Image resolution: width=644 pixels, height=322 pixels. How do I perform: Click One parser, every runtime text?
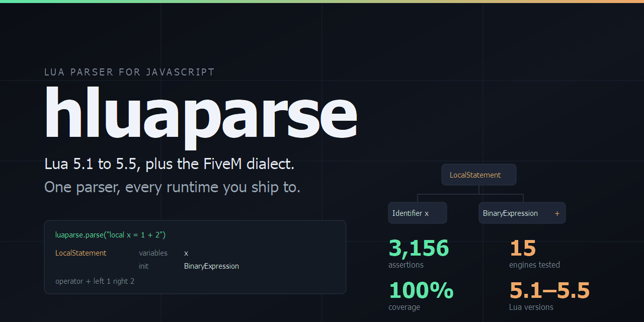tap(172, 187)
